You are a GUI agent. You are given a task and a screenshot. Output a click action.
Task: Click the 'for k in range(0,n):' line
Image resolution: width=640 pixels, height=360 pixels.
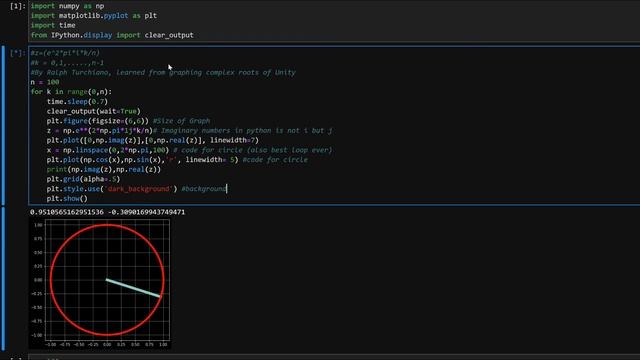[x=71, y=92]
